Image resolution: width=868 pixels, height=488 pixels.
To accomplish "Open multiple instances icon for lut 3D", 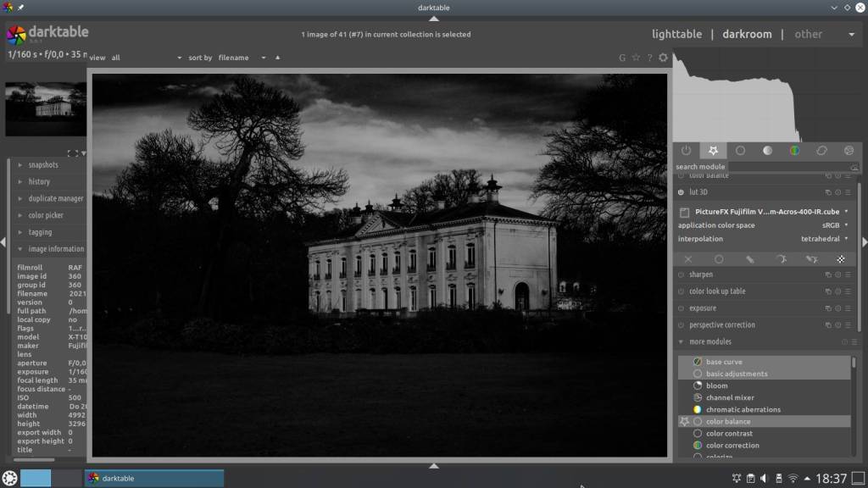I will pyautogui.click(x=828, y=192).
